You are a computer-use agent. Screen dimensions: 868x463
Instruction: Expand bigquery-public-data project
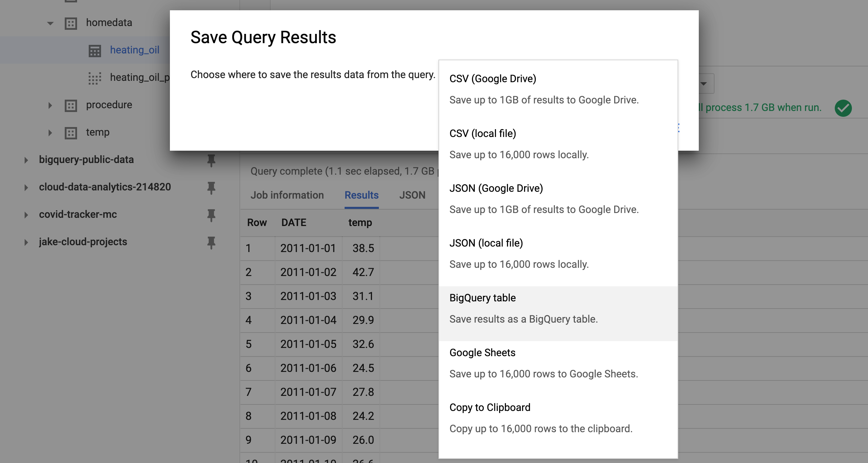pos(26,160)
